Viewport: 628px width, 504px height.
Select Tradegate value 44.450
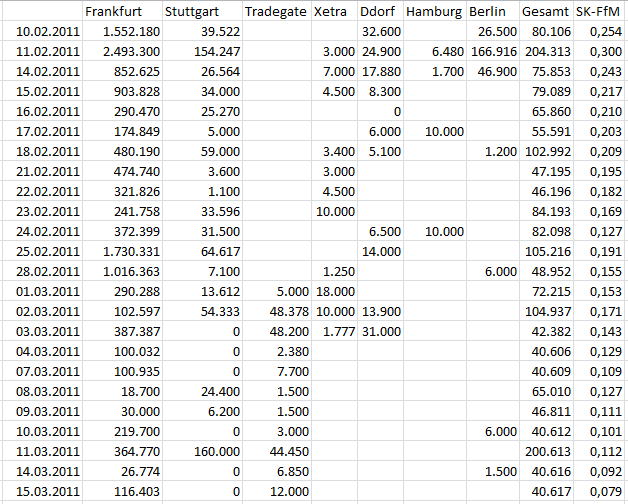pyautogui.click(x=277, y=452)
